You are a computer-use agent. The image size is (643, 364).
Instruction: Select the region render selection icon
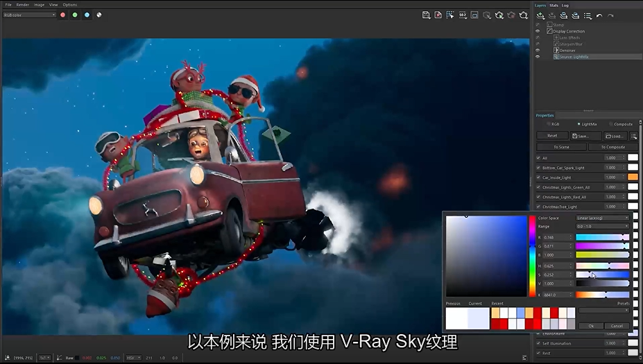coord(450,15)
